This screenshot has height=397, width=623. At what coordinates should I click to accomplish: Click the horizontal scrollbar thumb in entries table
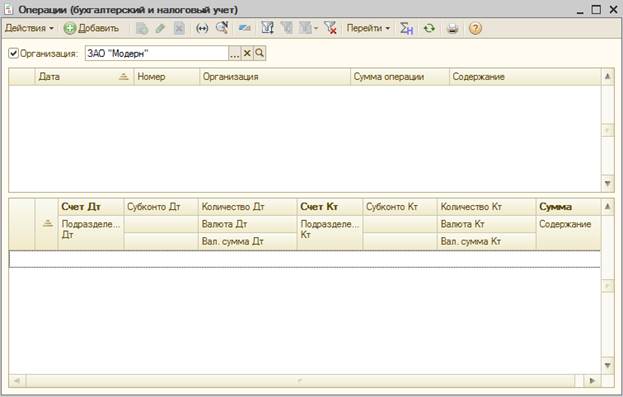[x=300, y=381]
